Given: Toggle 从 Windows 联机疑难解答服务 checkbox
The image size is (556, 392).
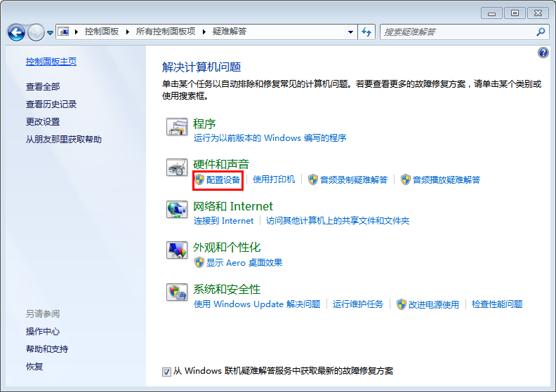Looking at the screenshot, I should tap(166, 372).
